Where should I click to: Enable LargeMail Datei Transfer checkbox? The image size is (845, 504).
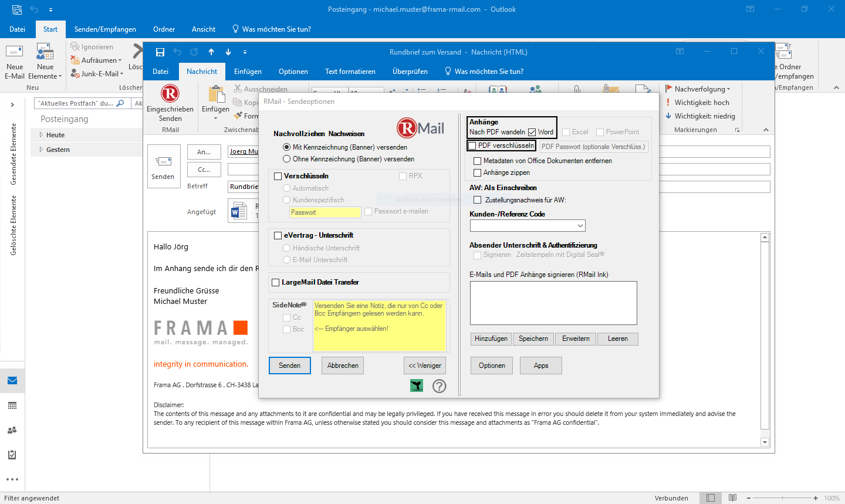pyautogui.click(x=276, y=282)
